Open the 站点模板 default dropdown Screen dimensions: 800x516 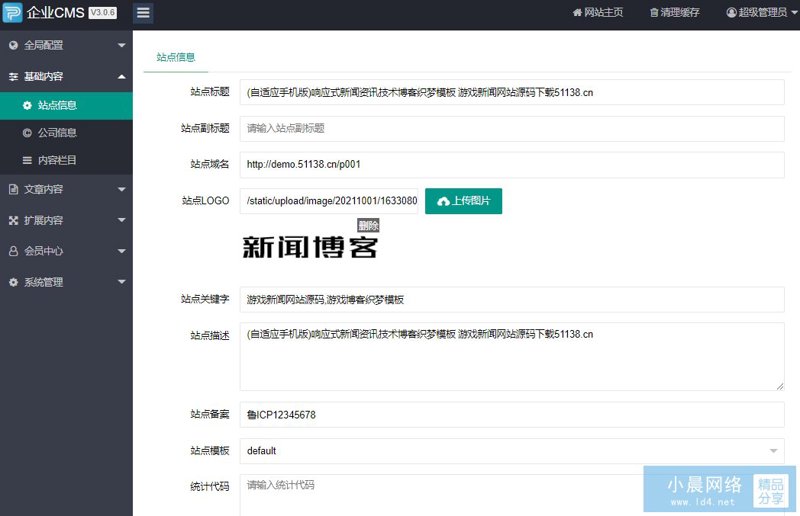[512, 451]
